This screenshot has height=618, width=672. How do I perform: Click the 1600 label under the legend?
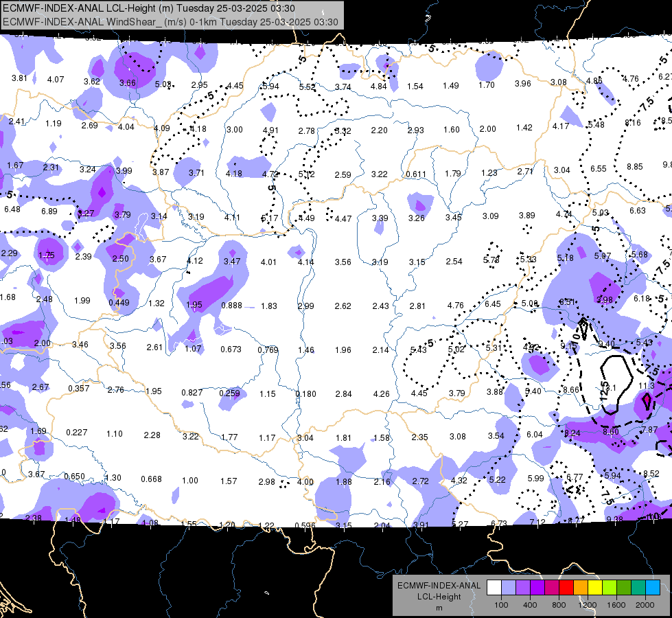(x=616, y=605)
